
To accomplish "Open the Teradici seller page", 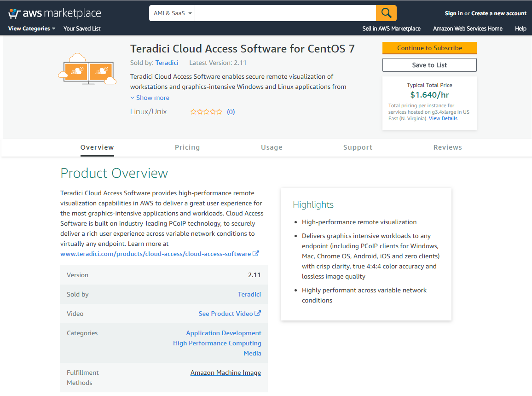I will (167, 63).
